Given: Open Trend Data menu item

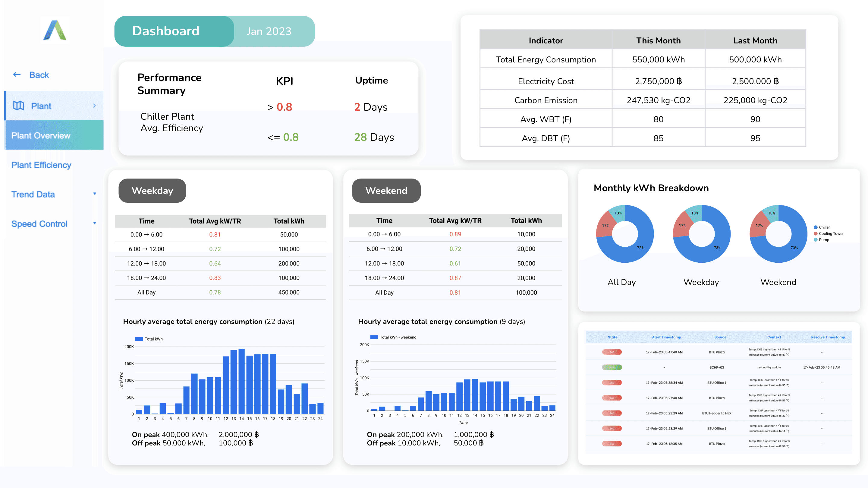Looking at the screenshot, I should 33,194.
